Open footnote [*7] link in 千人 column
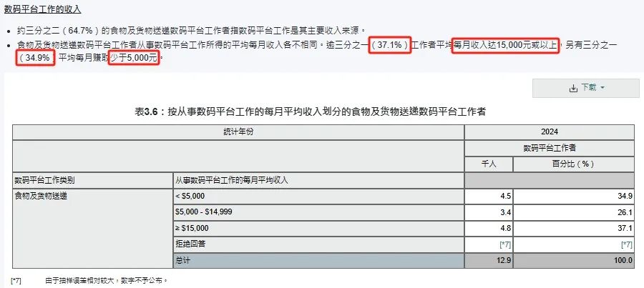The height and width of the screenshot is (288, 644). [x=505, y=245]
